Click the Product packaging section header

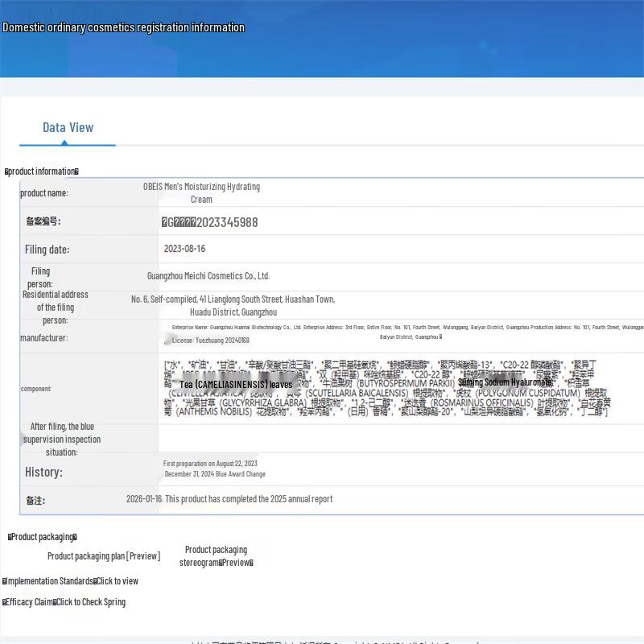point(43,537)
